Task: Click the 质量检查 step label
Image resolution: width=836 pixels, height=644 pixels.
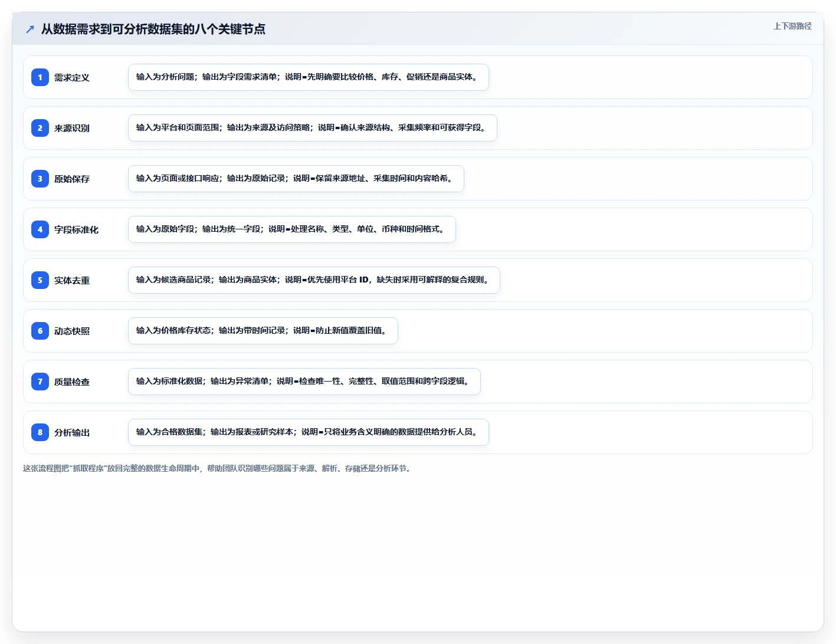Action: click(x=72, y=382)
